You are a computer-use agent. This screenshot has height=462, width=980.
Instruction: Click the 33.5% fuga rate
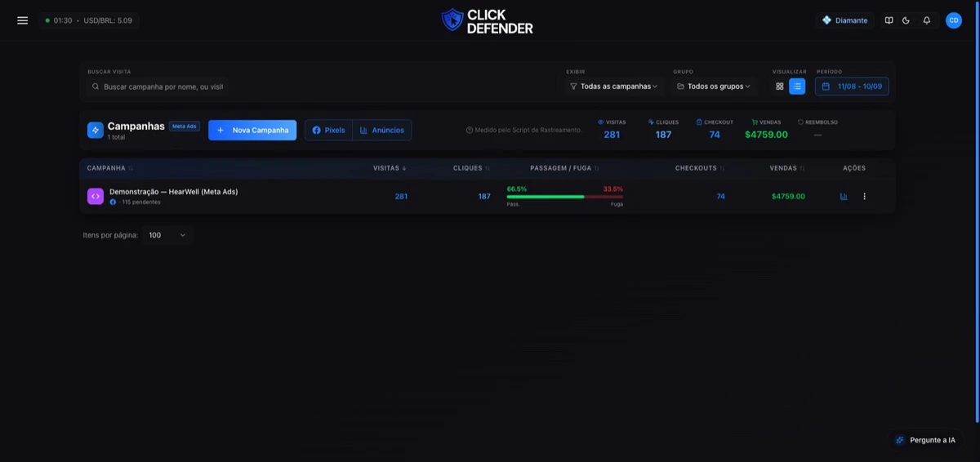[x=613, y=189]
